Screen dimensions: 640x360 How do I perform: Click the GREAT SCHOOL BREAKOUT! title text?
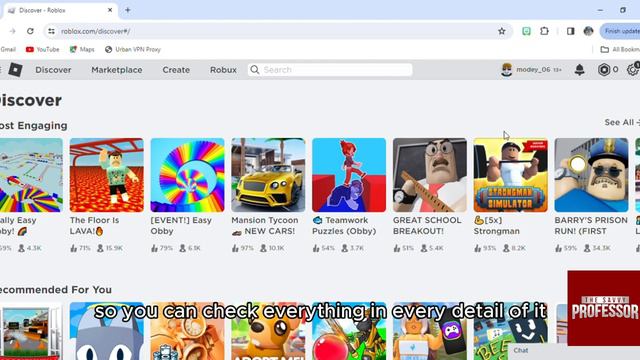point(427,226)
